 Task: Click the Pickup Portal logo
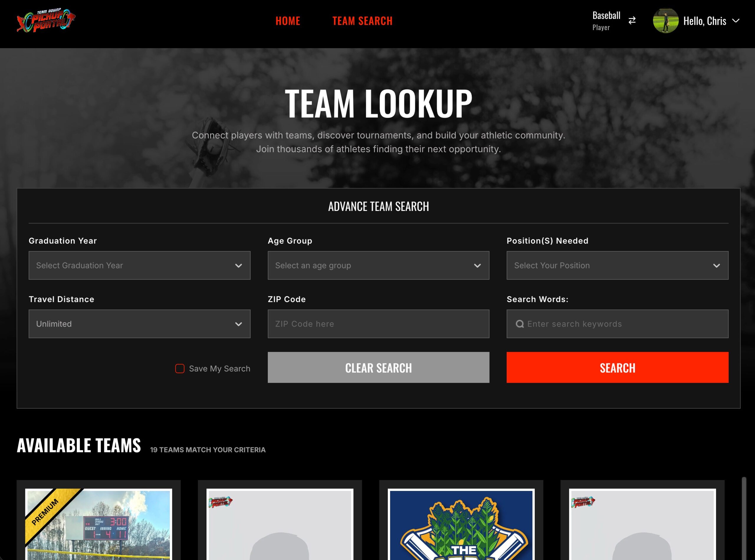click(46, 21)
